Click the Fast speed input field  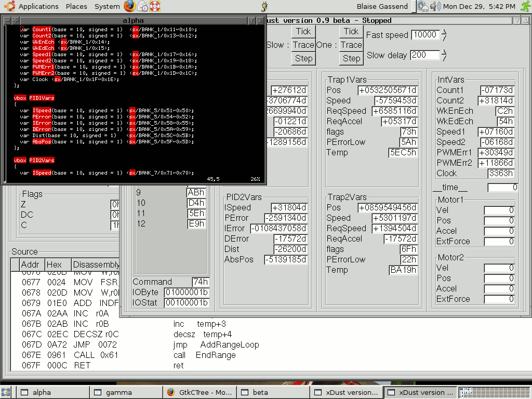click(424, 35)
